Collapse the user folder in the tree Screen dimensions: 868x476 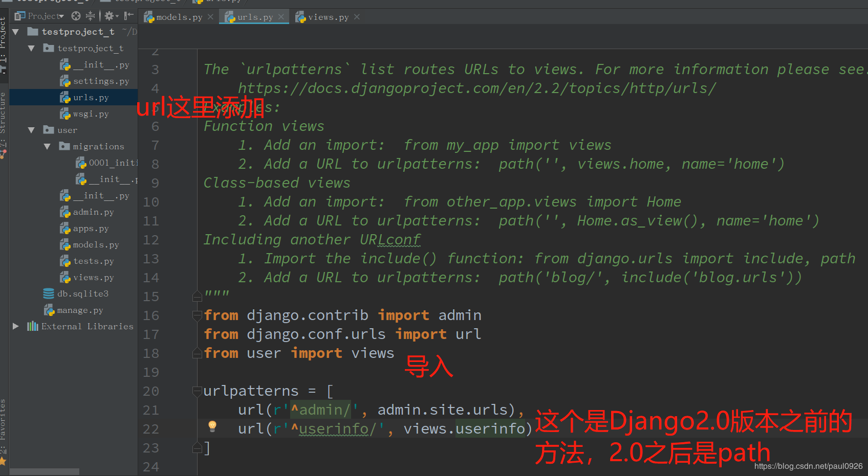(31, 130)
